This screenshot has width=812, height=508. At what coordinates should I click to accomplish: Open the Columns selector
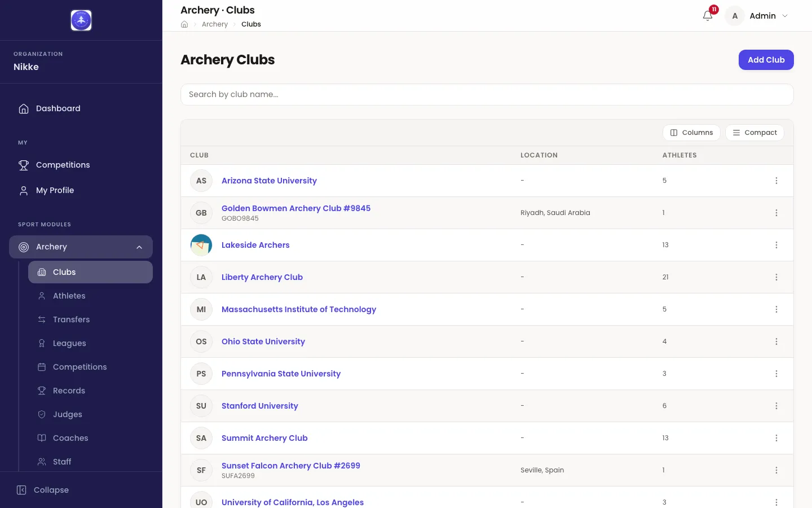click(691, 133)
